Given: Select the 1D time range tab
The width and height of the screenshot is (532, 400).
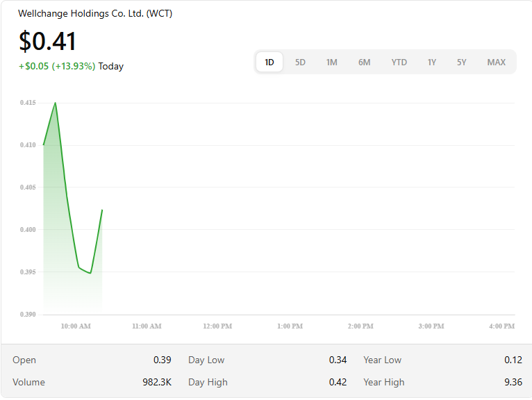Looking at the screenshot, I should click(269, 62).
